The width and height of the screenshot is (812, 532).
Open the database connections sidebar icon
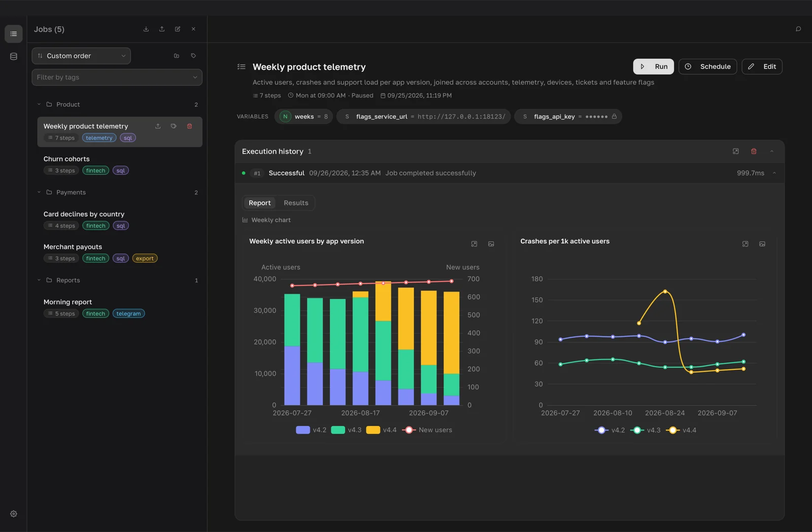(14, 56)
